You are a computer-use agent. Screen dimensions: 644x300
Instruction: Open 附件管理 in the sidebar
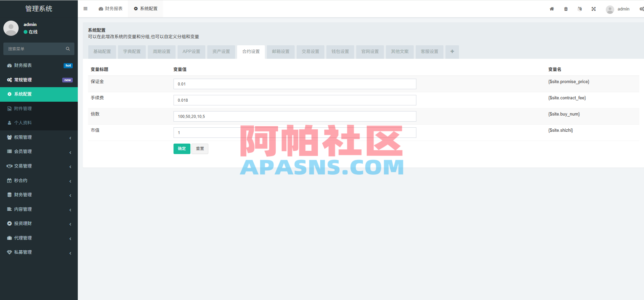click(x=39, y=108)
